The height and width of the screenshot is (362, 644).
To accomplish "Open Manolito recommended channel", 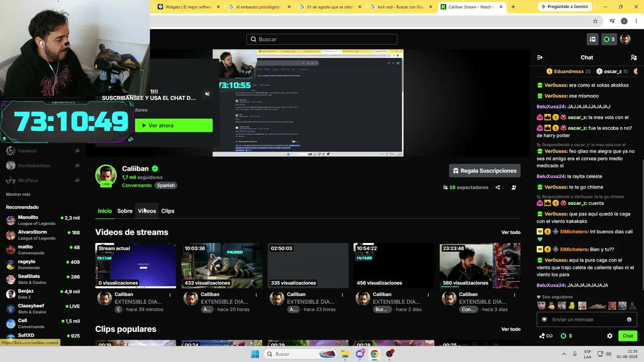I will (x=43, y=220).
